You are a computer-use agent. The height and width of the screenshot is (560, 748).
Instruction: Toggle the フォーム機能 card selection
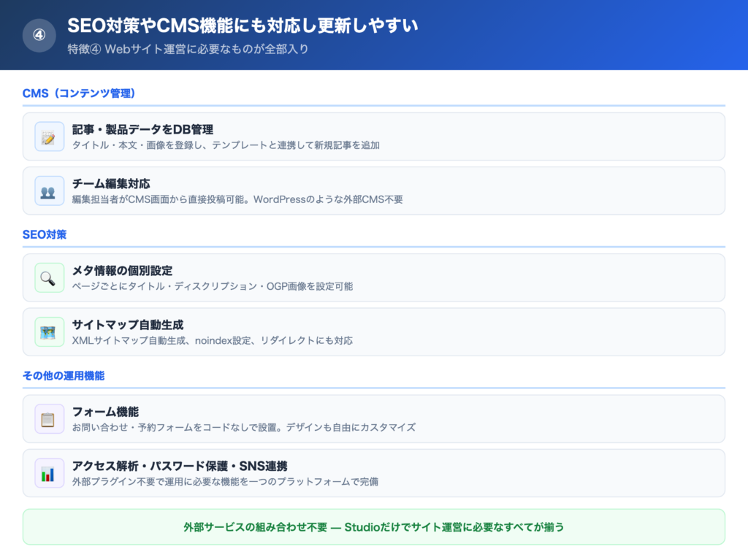(x=374, y=418)
